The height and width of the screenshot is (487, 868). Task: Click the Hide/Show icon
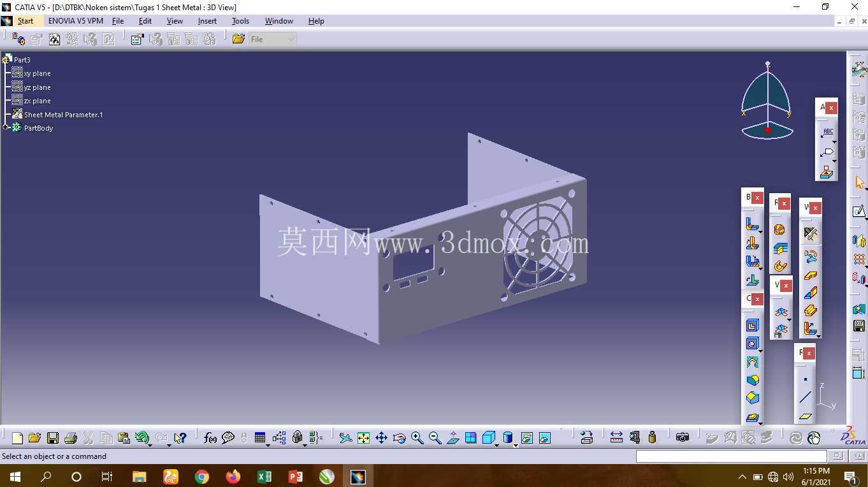[527, 438]
